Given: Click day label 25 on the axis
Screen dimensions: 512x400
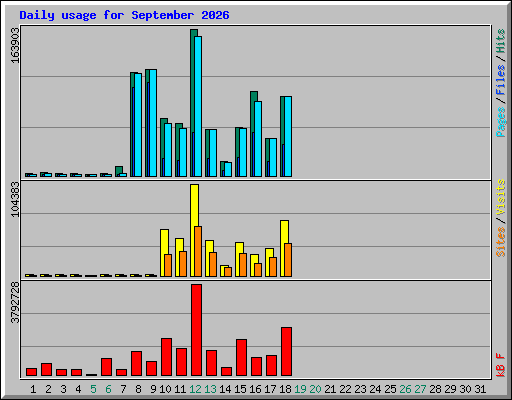Looking at the screenshot, I should (x=390, y=389).
